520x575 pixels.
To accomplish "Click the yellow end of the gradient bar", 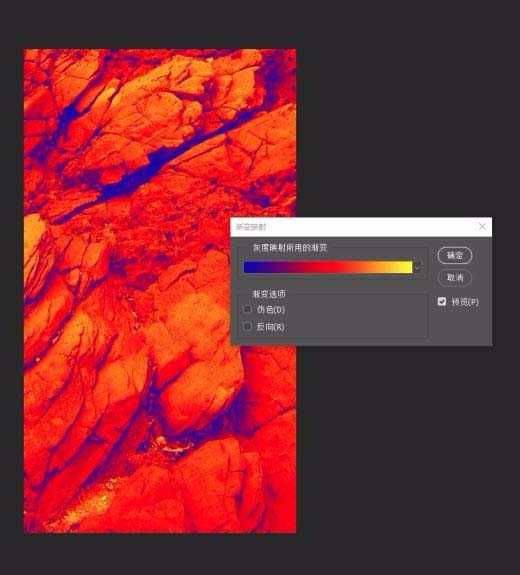I will [406, 267].
